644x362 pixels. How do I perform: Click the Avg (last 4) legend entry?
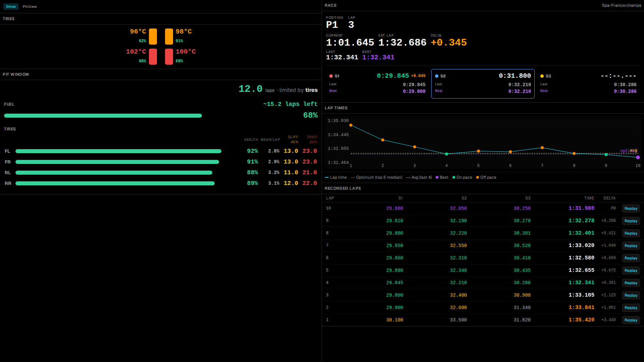(419, 177)
